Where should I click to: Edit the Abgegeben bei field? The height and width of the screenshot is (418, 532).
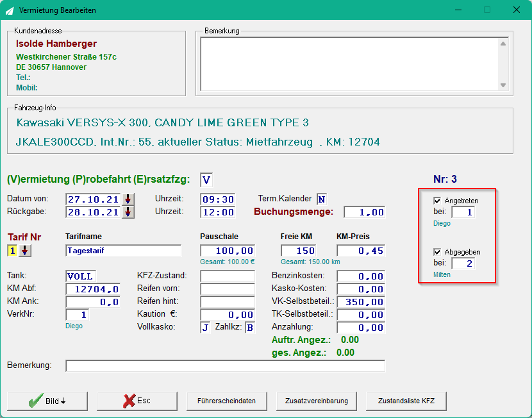coord(463,263)
